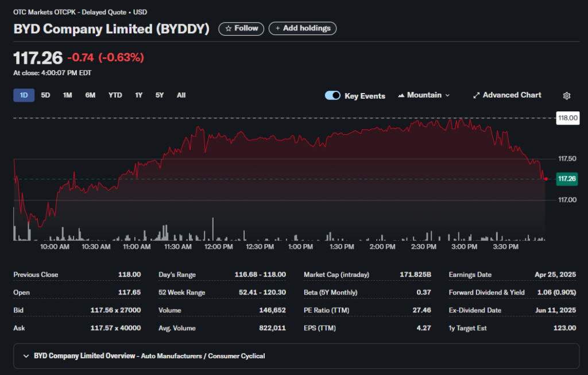Open the Advanced Chart link
Screen dimensions: 588x375
511,95
